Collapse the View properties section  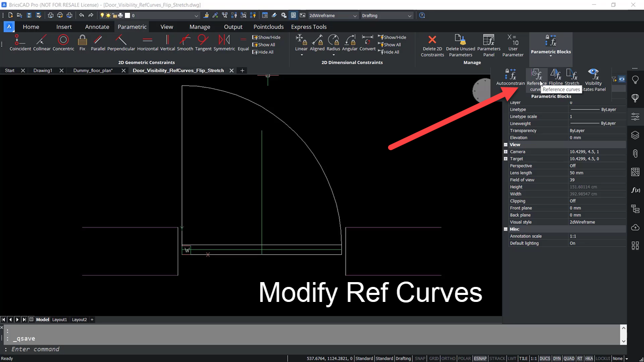tap(506, 145)
